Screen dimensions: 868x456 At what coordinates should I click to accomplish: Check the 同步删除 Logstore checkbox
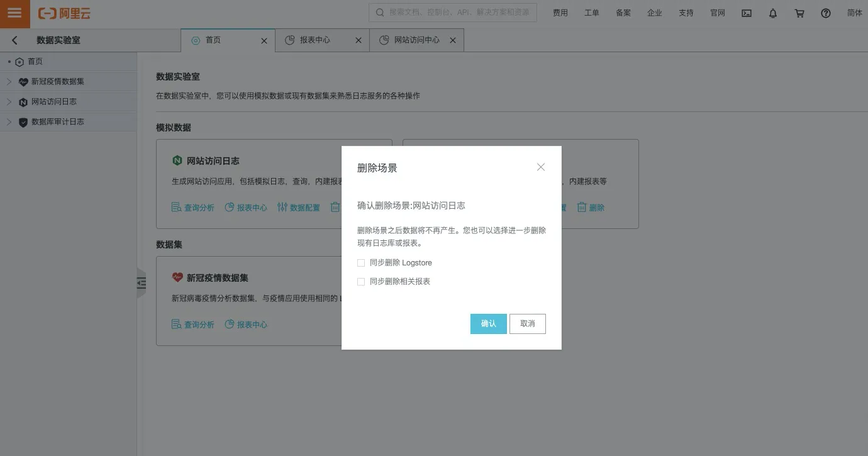[x=361, y=263]
